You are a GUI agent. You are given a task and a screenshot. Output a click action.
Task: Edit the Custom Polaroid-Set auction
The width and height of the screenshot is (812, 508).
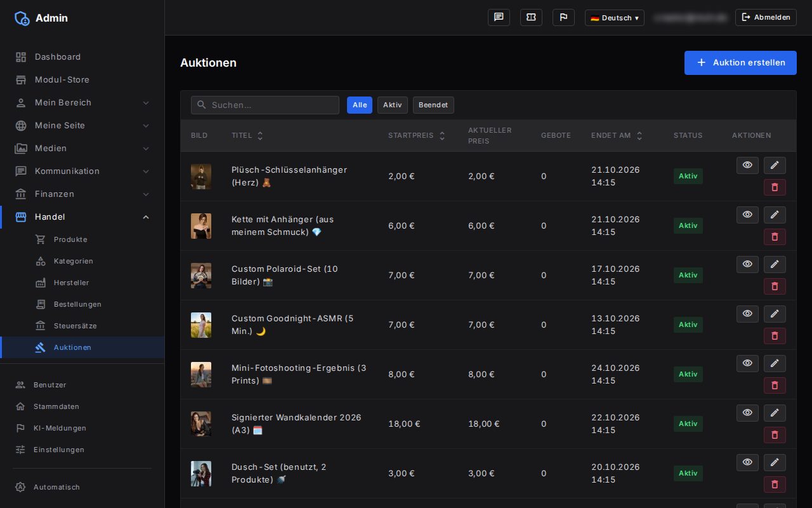coord(775,264)
